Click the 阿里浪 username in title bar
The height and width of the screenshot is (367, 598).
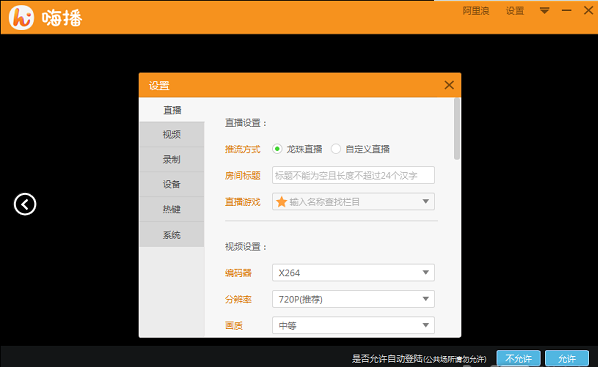point(476,11)
